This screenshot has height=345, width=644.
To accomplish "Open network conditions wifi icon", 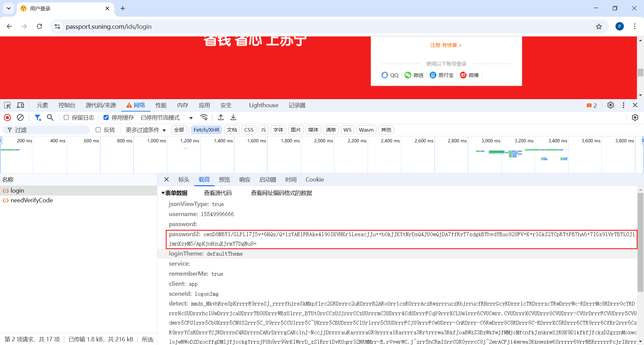I will 204,118.
